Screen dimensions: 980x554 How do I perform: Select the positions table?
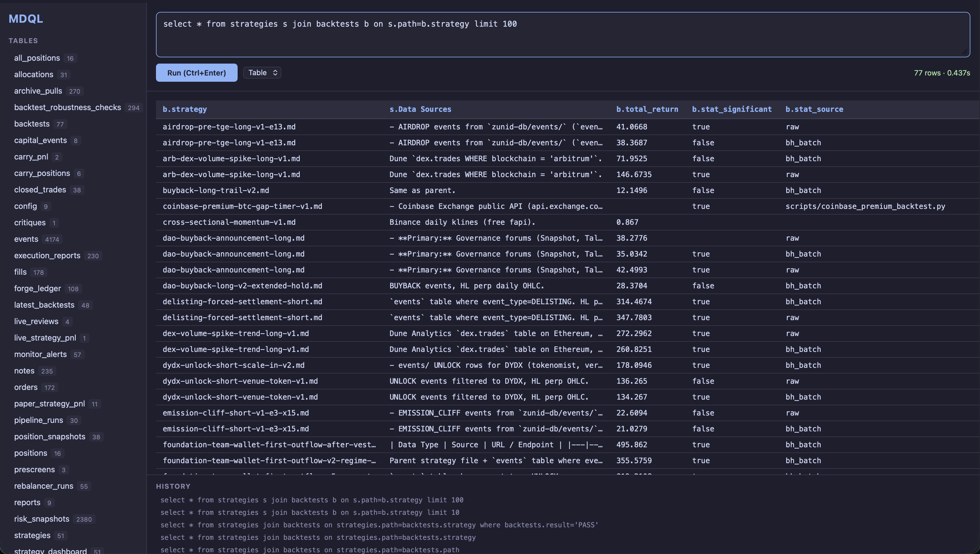coord(30,453)
